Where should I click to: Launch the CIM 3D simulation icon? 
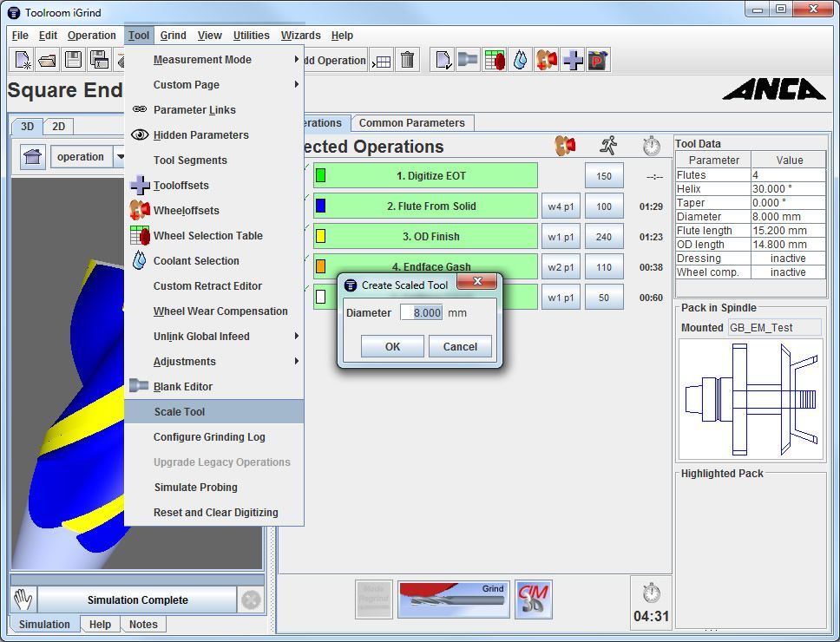[533, 599]
